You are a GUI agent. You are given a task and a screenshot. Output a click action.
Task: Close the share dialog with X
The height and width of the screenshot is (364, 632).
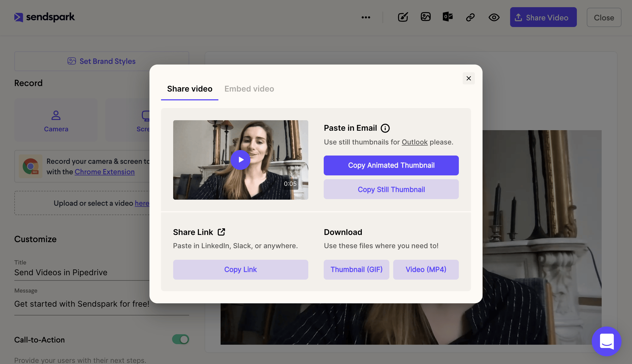(469, 78)
